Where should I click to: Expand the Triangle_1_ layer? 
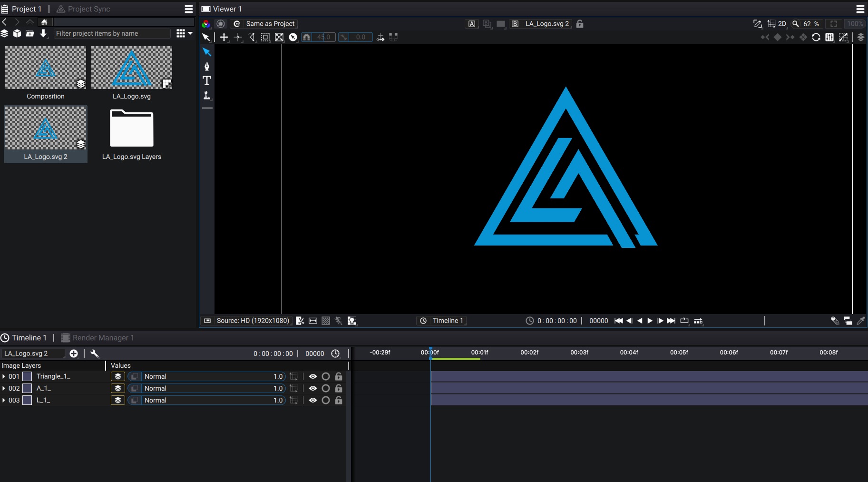point(4,376)
